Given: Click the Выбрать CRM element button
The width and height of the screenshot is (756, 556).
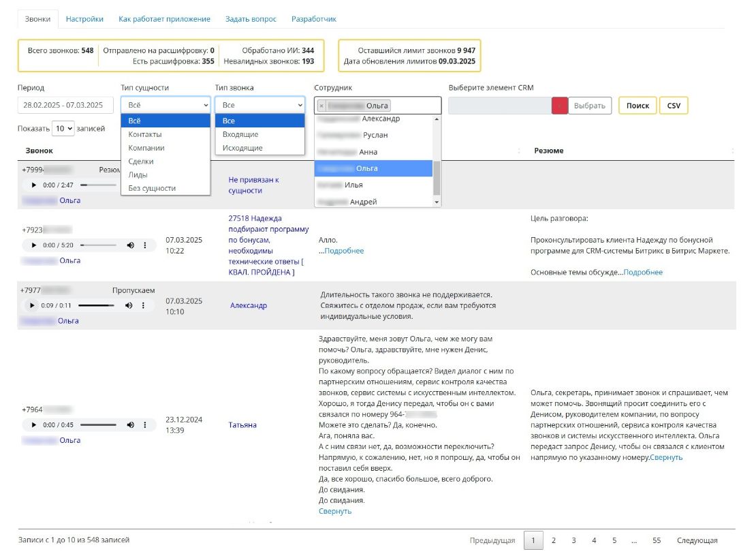Looking at the screenshot, I should [x=590, y=106].
